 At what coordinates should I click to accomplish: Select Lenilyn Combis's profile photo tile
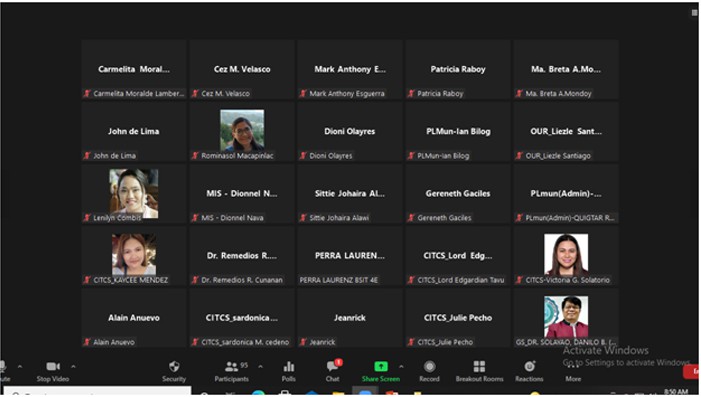tap(134, 193)
